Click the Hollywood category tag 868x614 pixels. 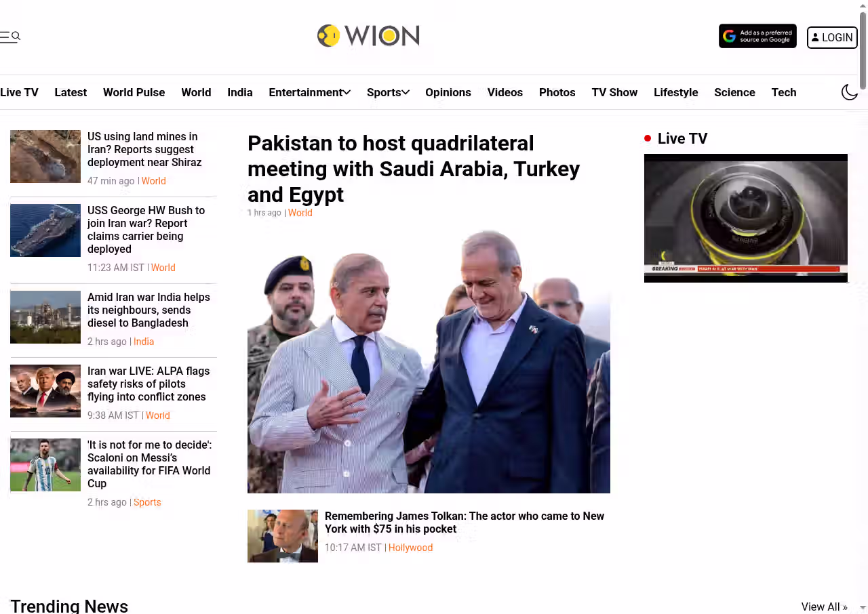click(x=410, y=548)
